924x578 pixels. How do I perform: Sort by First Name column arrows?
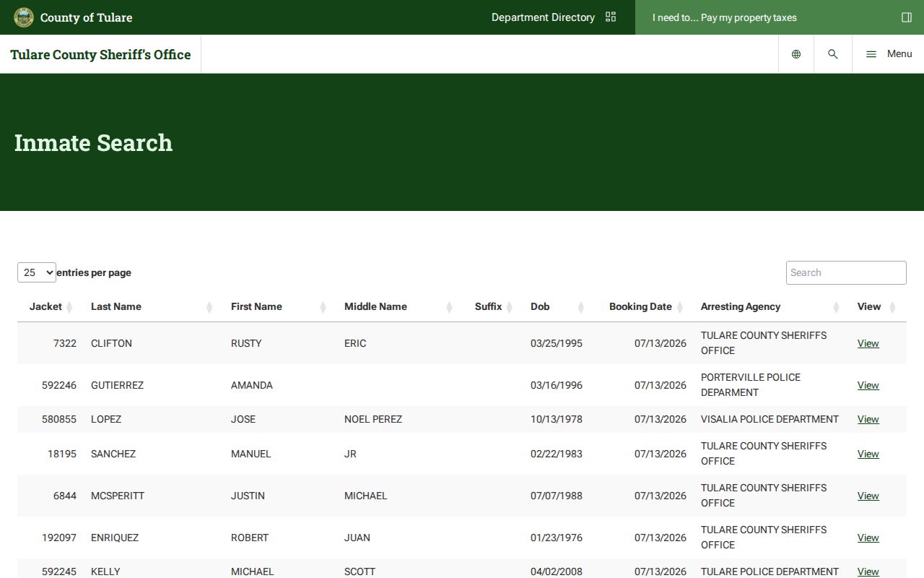coord(323,307)
